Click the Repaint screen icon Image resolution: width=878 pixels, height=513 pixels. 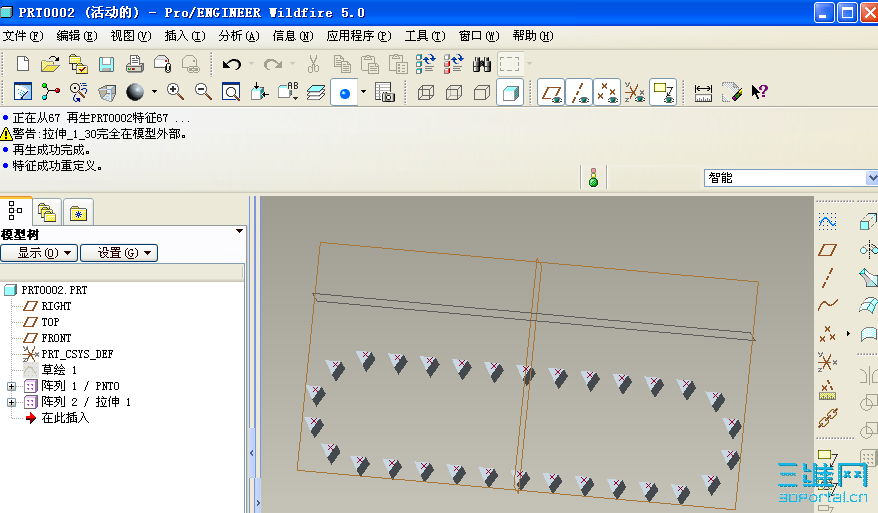[22, 92]
